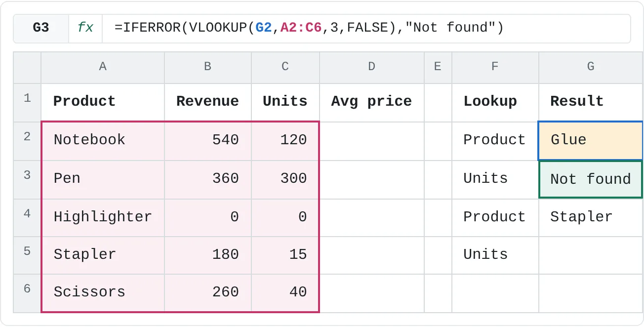Select the "Revenue" header cell
The image size is (644, 327).
coord(208,103)
